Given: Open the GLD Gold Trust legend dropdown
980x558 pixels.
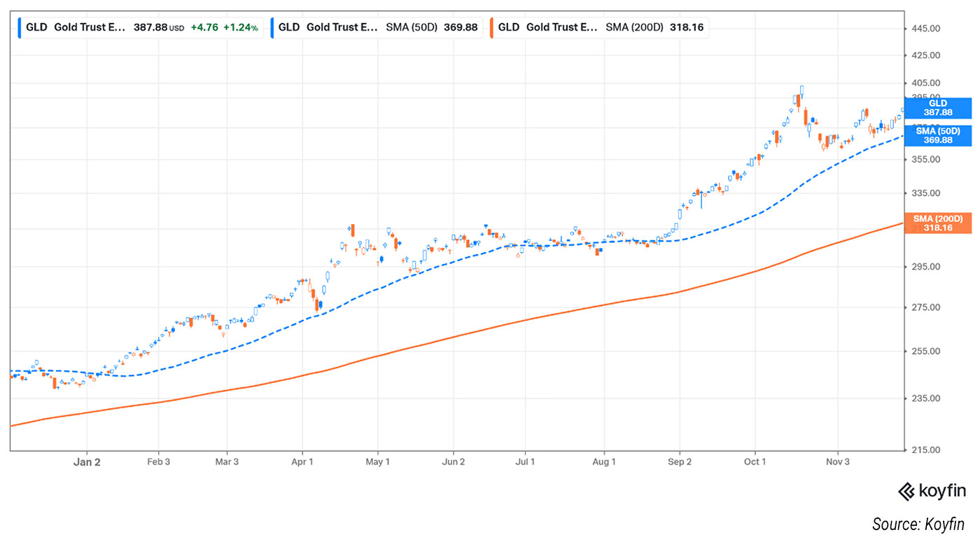Looking at the screenshot, I should point(91,27).
